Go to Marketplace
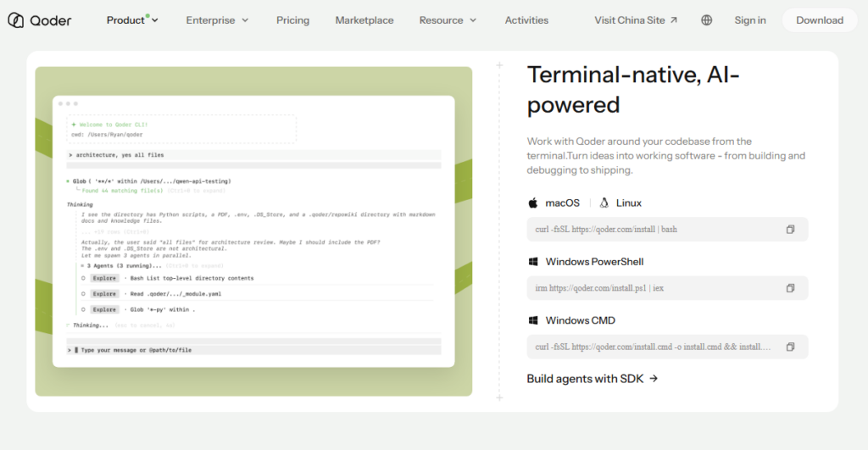This screenshot has width=868, height=450. tap(364, 20)
